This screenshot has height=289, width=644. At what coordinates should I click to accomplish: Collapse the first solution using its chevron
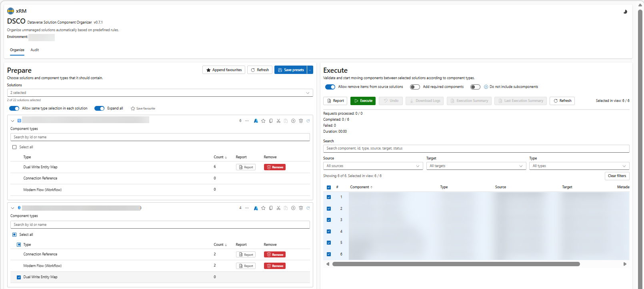tap(12, 121)
